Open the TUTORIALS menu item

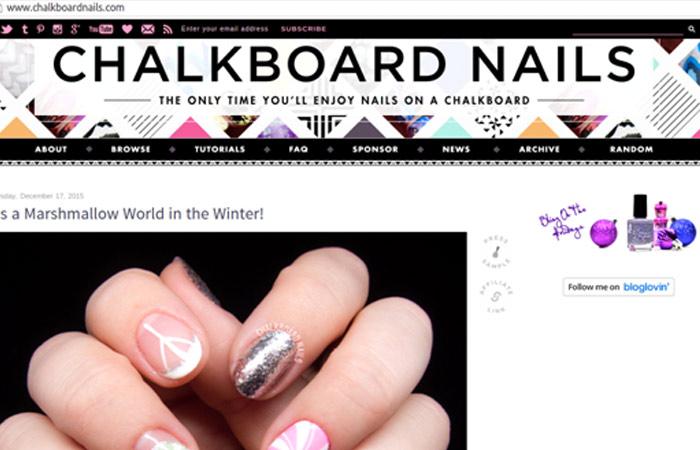(x=220, y=149)
